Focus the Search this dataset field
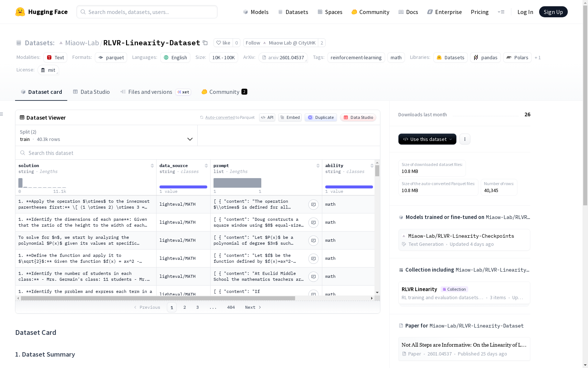This screenshot has height=368, width=588. (198, 153)
